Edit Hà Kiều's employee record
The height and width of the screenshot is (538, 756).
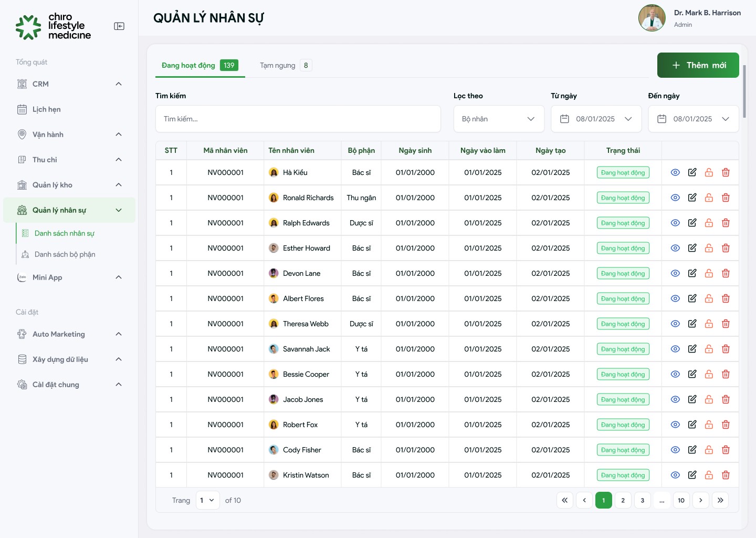[692, 172]
